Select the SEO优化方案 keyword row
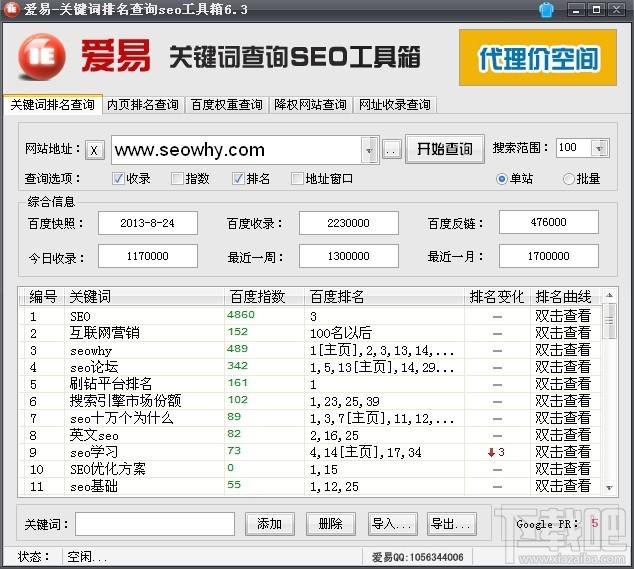Viewport: 634px width, 569px height. pos(310,469)
